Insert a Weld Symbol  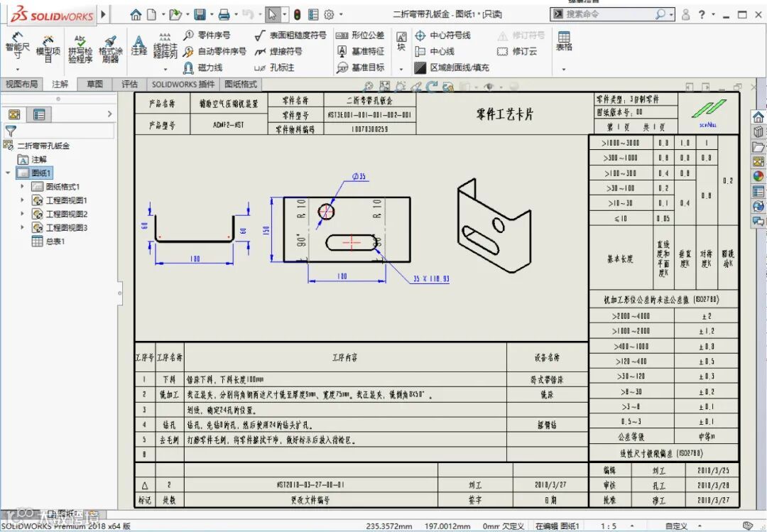(x=278, y=51)
